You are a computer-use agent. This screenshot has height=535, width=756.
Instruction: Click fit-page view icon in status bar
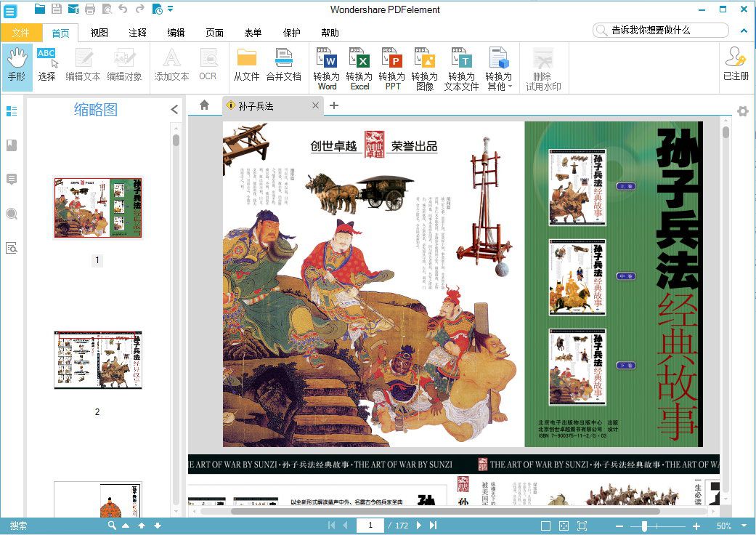(x=564, y=526)
